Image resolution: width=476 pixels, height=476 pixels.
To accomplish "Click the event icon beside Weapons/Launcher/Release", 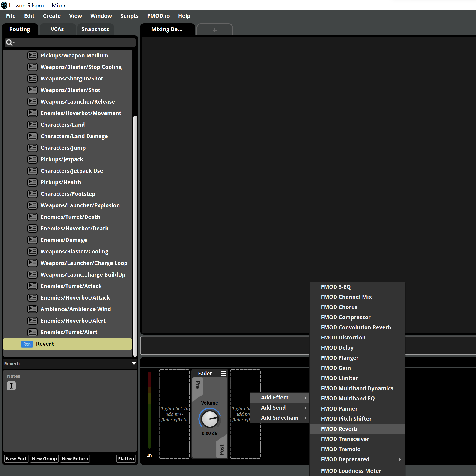I will 32,101.
